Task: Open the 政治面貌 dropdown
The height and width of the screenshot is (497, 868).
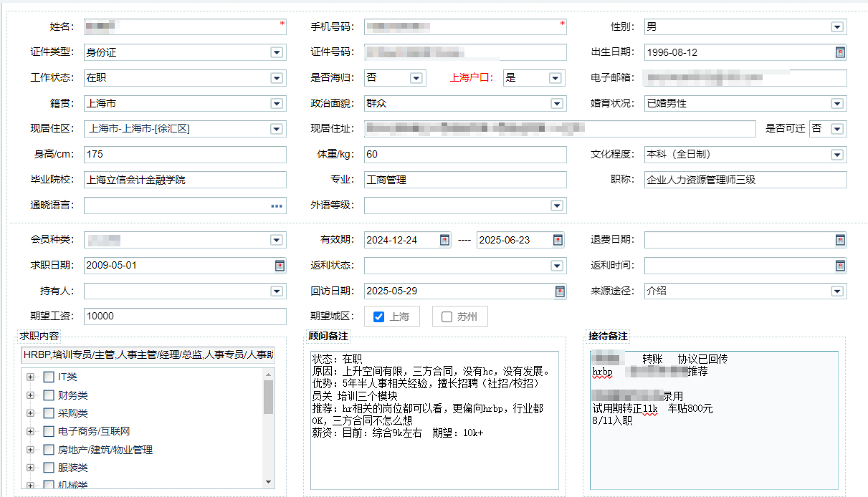Action: pyautogui.click(x=557, y=104)
